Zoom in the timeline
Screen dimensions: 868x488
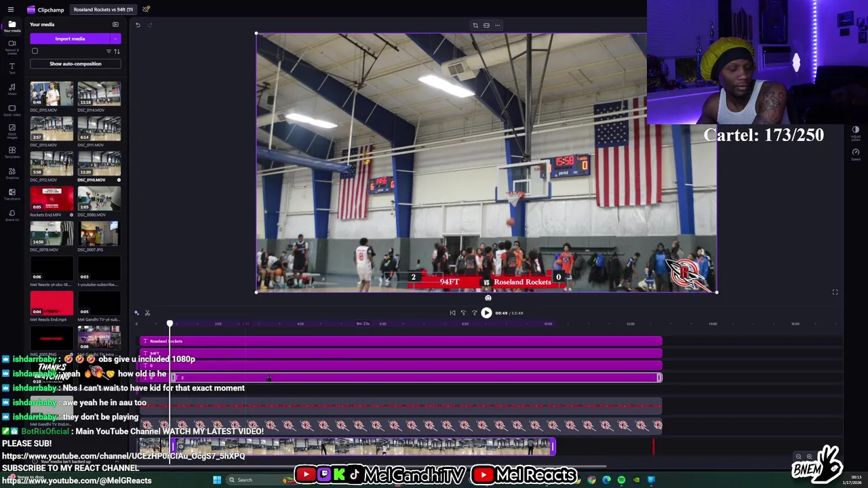(809, 457)
